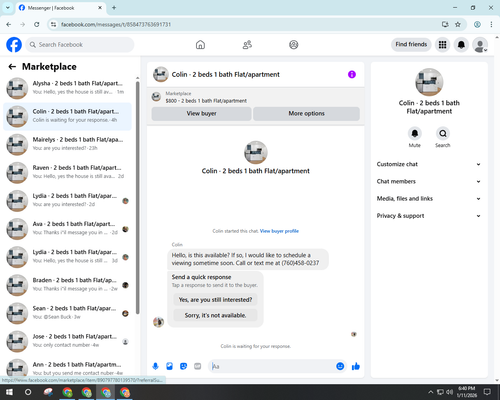The width and height of the screenshot is (500, 400).
Task: Click the More options button
Action: tap(306, 114)
